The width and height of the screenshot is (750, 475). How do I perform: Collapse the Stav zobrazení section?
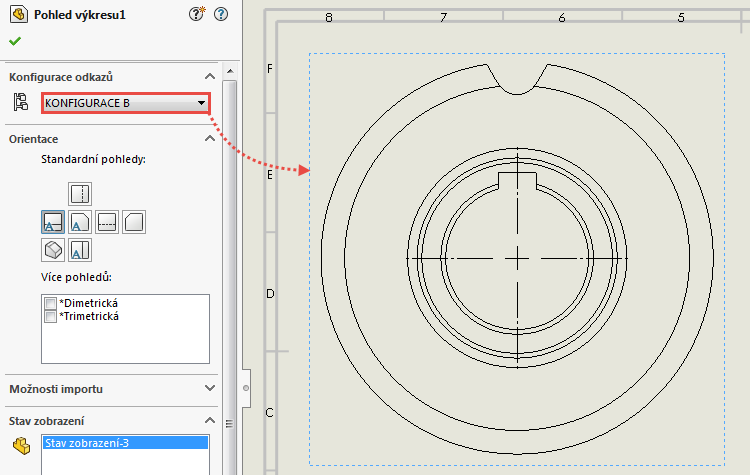tap(210, 420)
